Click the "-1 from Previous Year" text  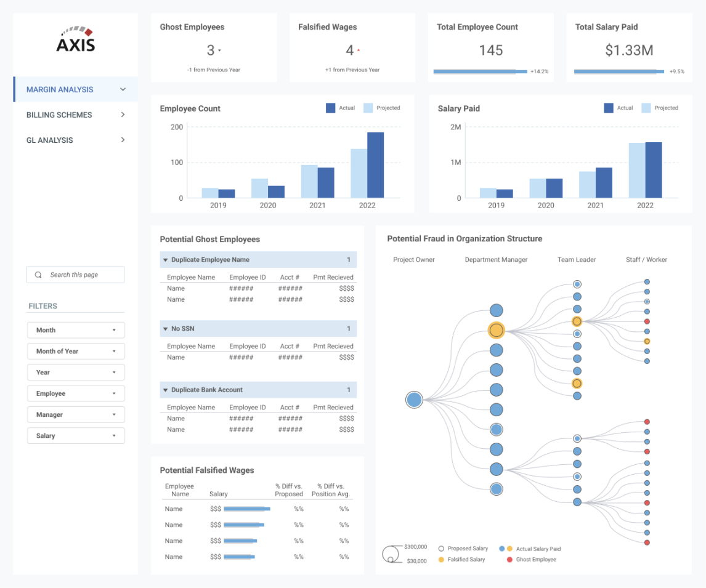(x=214, y=70)
